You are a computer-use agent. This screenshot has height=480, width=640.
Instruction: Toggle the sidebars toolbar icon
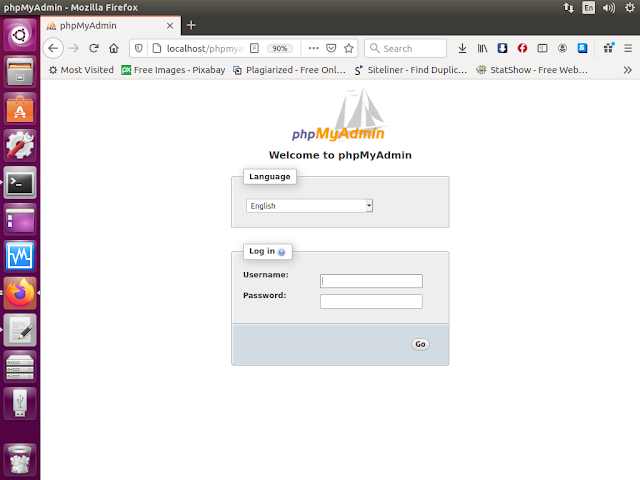(x=542, y=49)
